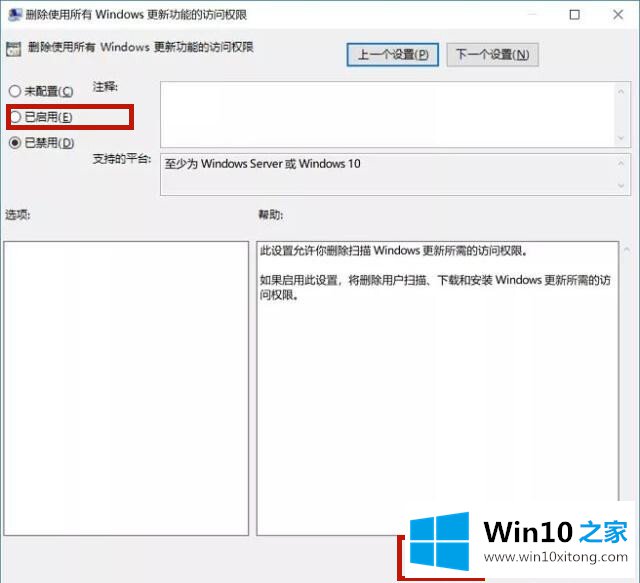
Task: Click the policy setting icon beside heading
Action: coord(13,49)
